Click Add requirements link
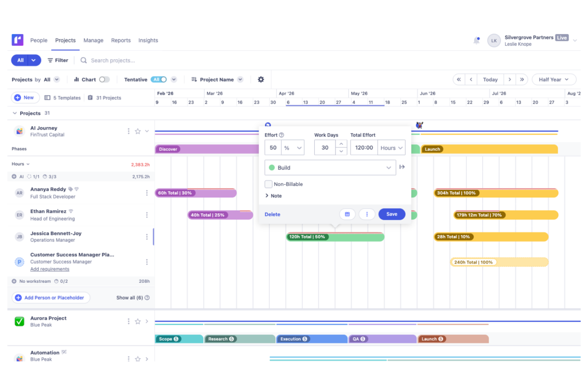This screenshot has width=588, height=392. point(50,269)
